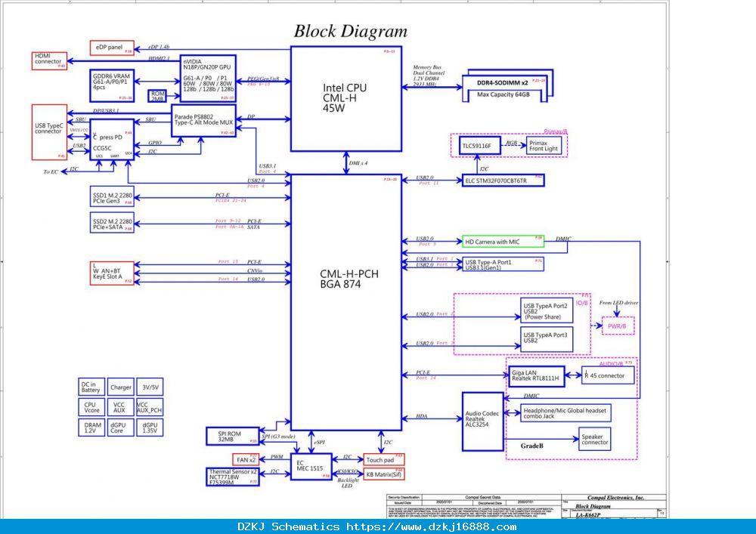Click the To EC label

51,171
